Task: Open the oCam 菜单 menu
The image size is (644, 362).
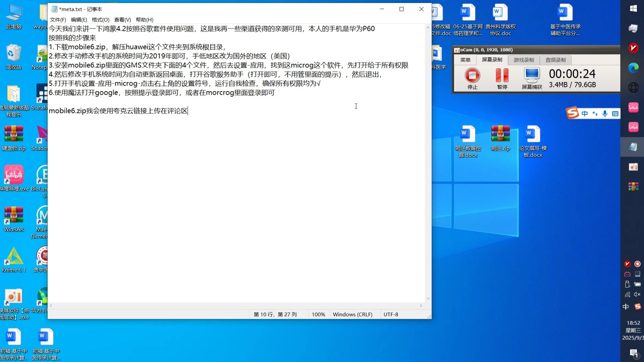Action: 465,60
